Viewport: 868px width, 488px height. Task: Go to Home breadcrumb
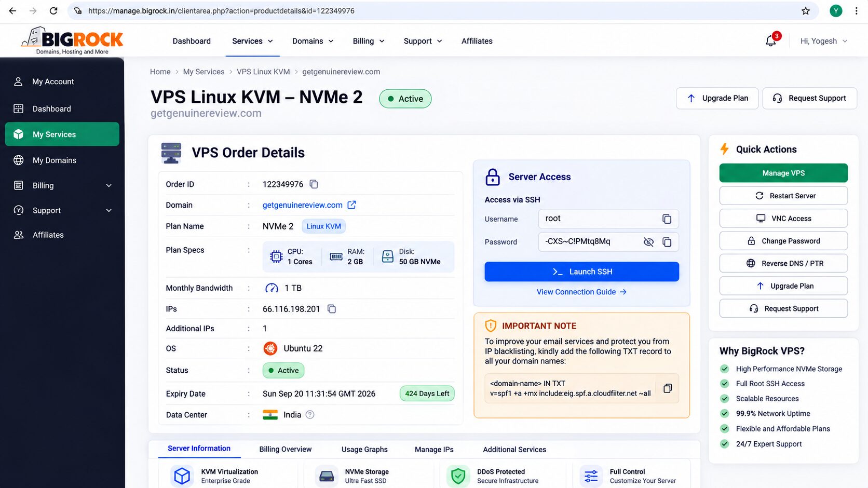pyautogui.click(x=160, y=72)
